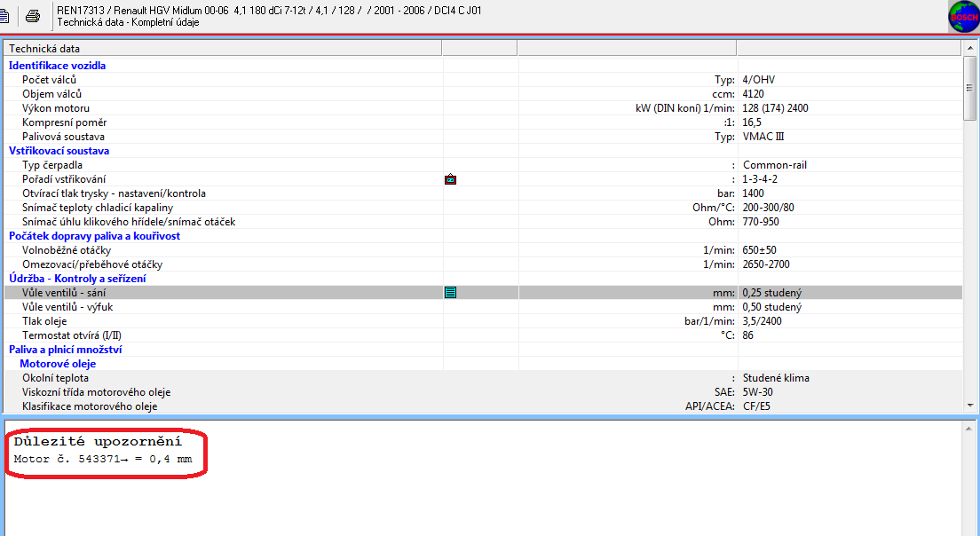
Task: Click the Důlezité upozornění note heading
Action: tap(98, 442)
